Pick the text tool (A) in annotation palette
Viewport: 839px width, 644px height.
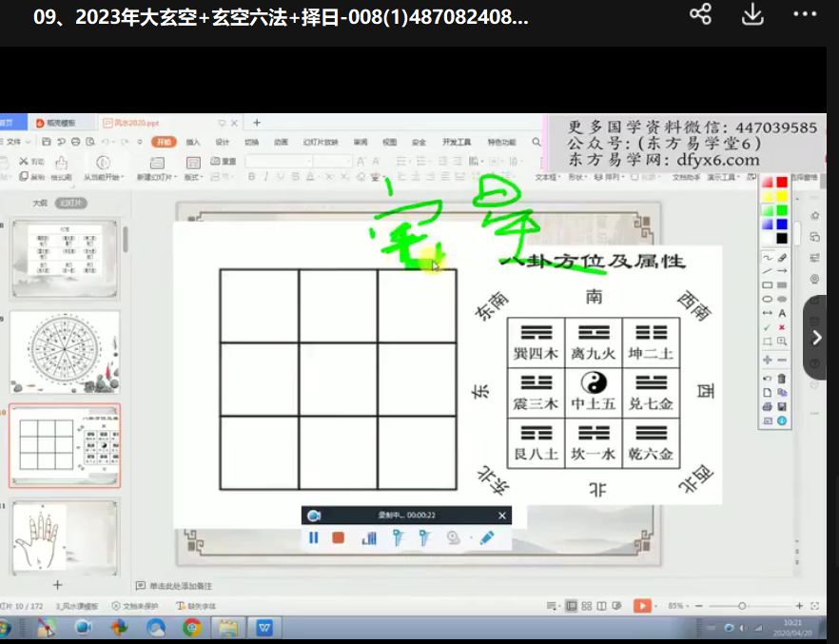click(x=782, y=313)
